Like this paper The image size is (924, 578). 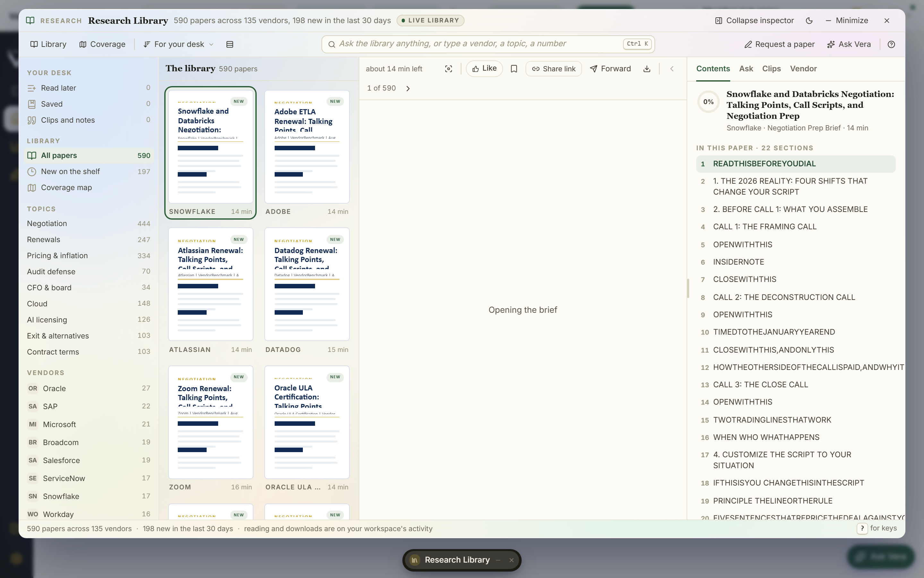(x=484, y=69)
